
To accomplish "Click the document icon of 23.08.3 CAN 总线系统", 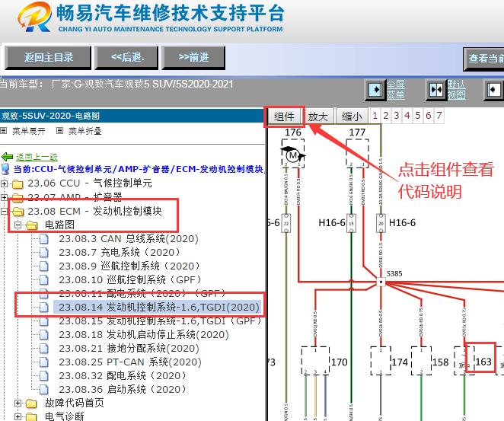I will 44,239.
